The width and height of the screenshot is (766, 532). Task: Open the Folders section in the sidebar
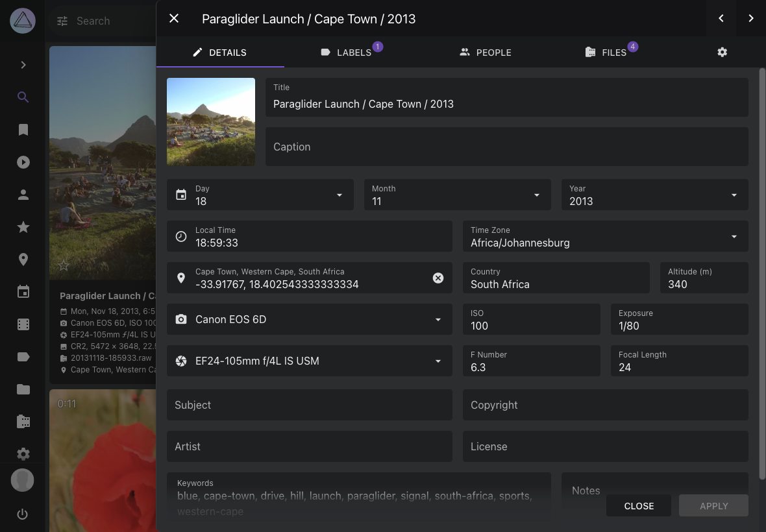coord(23,389)
